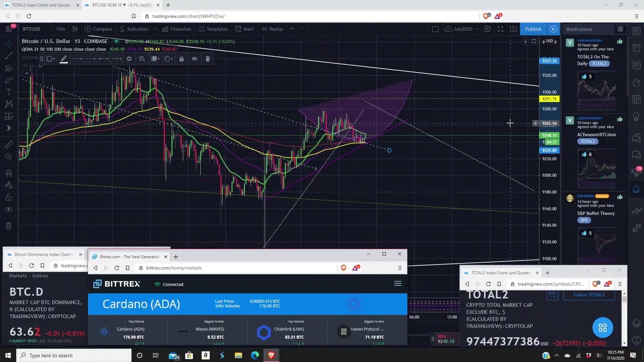The height and width of the screenshot is (362, 644).
Task: Open the TradingView hamburger main menu
Action: (9, 29)
